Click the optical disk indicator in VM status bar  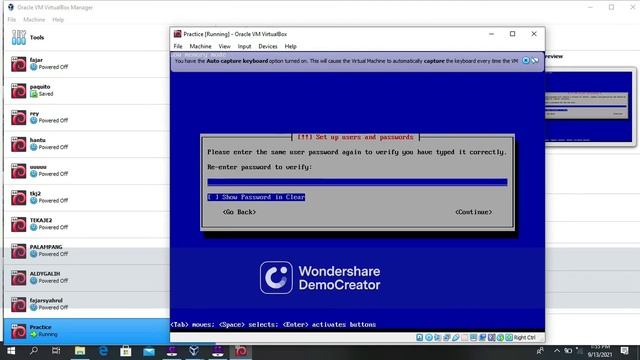pos(429,338)
